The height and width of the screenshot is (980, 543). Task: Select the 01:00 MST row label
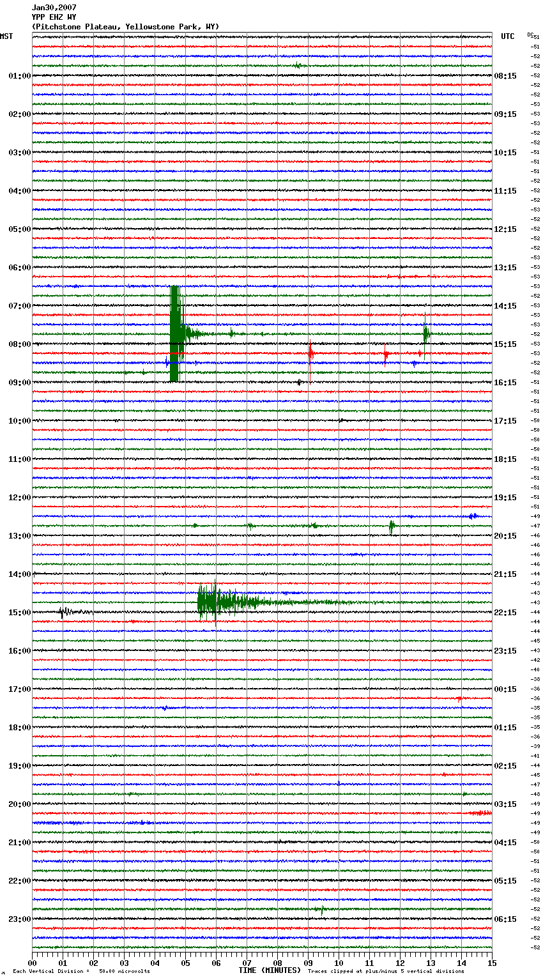[19, 76]
